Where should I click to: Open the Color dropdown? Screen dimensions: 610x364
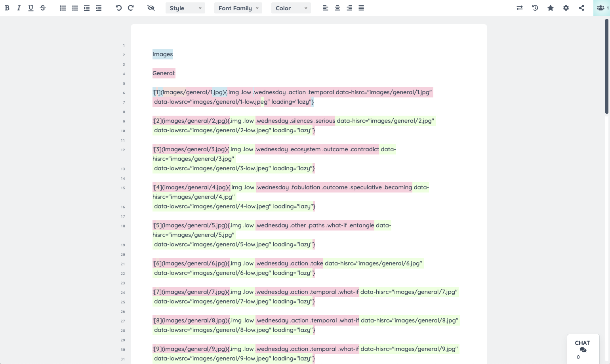coord(291,8)
